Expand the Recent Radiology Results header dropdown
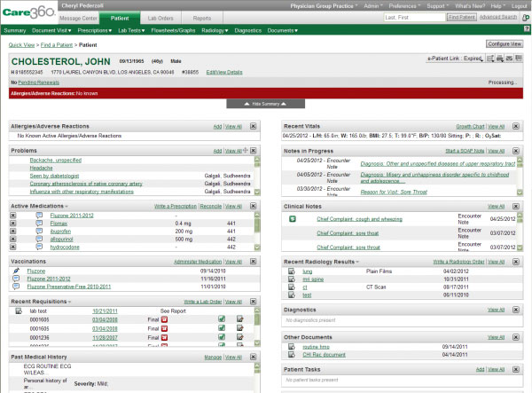Image resolution: width=532 pixels, height=393 pixels. point(357,262)
